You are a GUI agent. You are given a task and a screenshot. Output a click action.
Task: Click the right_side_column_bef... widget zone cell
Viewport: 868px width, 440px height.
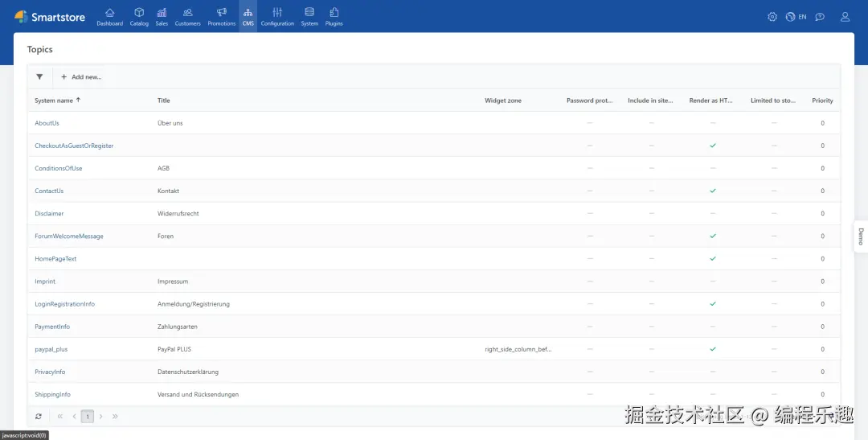tap(518, 349)
